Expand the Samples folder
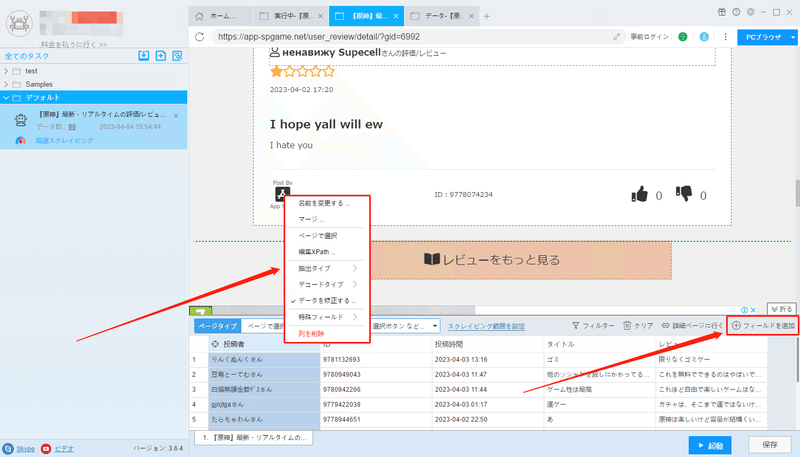Image resolution: width=800 pixels, height=457 pixels. (6, 84)
